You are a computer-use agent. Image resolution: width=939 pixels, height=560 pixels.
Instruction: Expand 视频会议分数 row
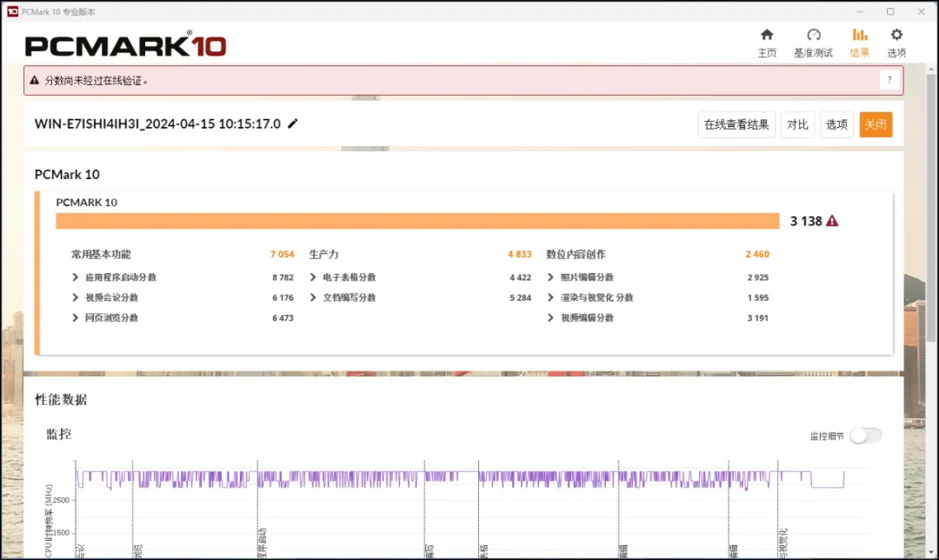pos(75,297)
